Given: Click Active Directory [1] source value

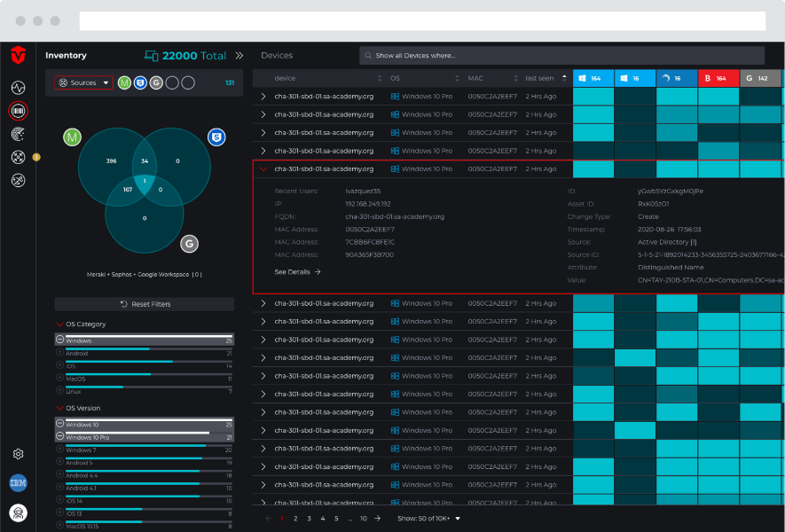Looking at the screenshot, I should [667, 242].
